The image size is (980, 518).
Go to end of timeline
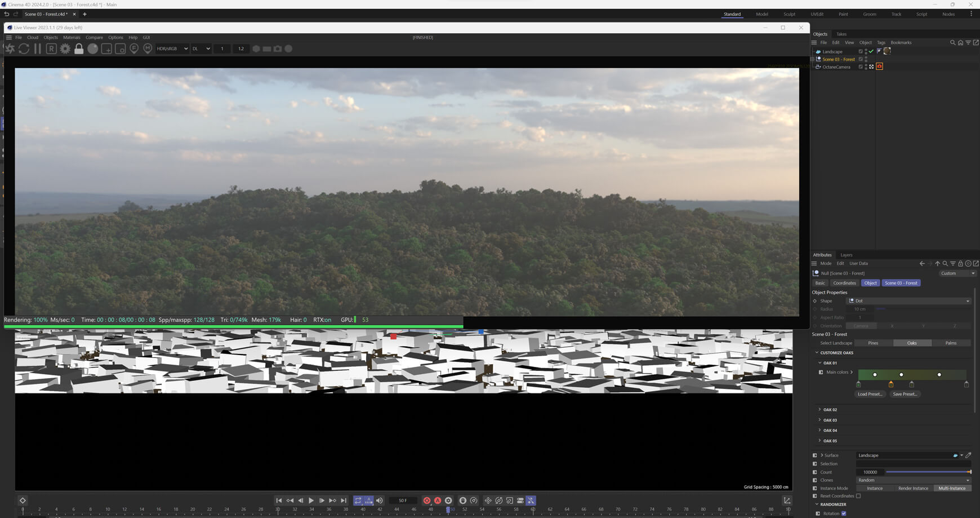click(344, 501)
